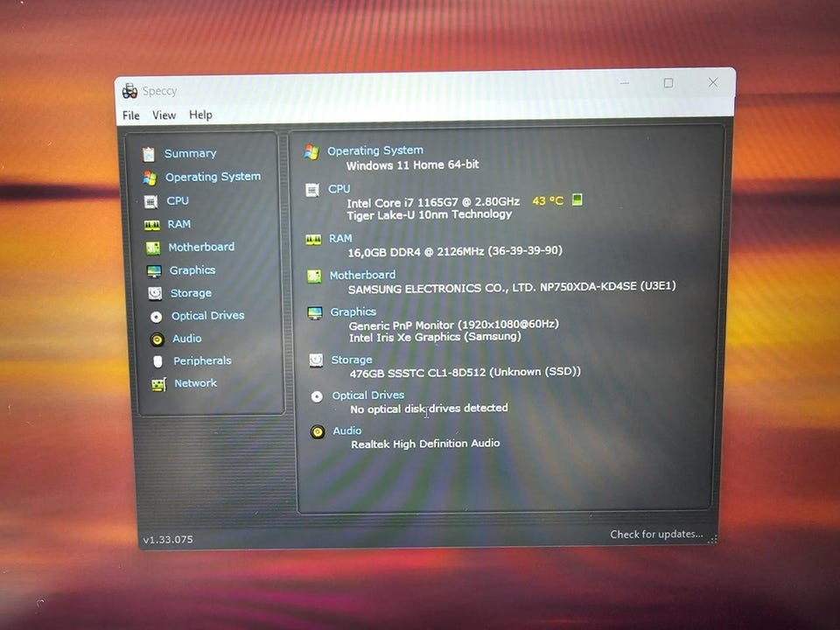Click Tiger Lake-U 10nm Technology text
The image size is (840, 630).
click(x=430, y=215)
